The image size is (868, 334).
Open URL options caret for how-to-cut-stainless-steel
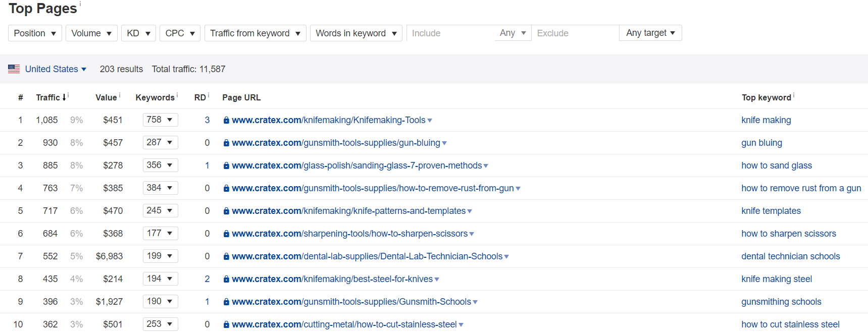tap(461, 325)
